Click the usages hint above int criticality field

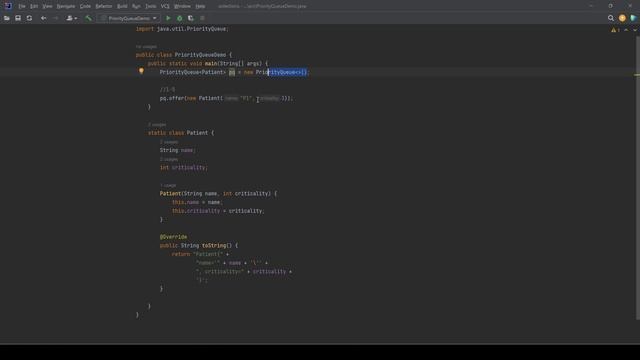click(169, 159)
